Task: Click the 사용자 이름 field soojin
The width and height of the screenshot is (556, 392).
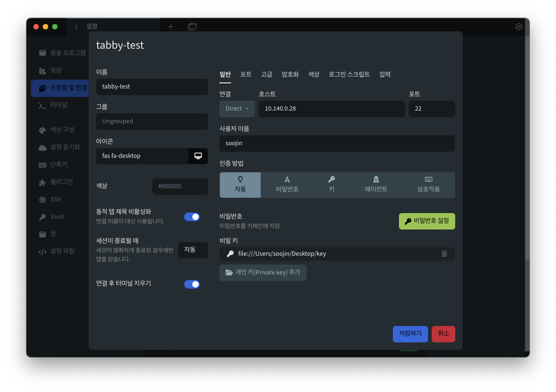Action: point(337,143)
